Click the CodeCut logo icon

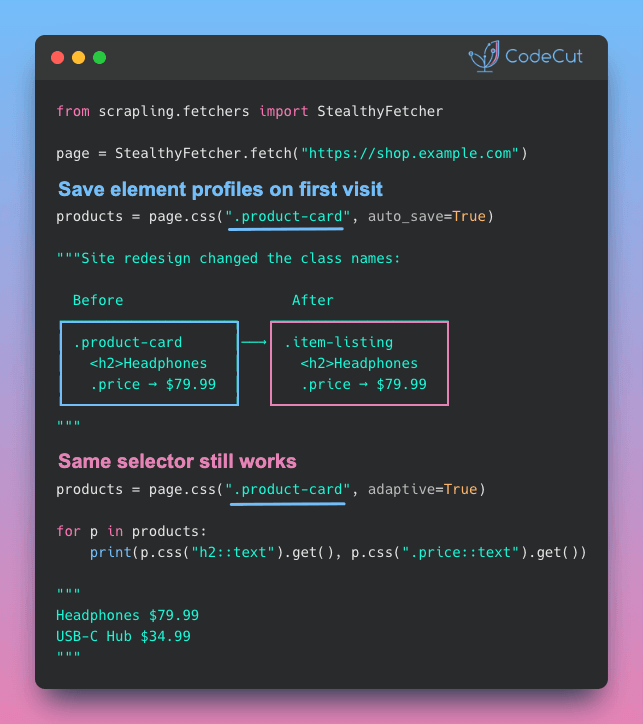(x=484, y=57)
